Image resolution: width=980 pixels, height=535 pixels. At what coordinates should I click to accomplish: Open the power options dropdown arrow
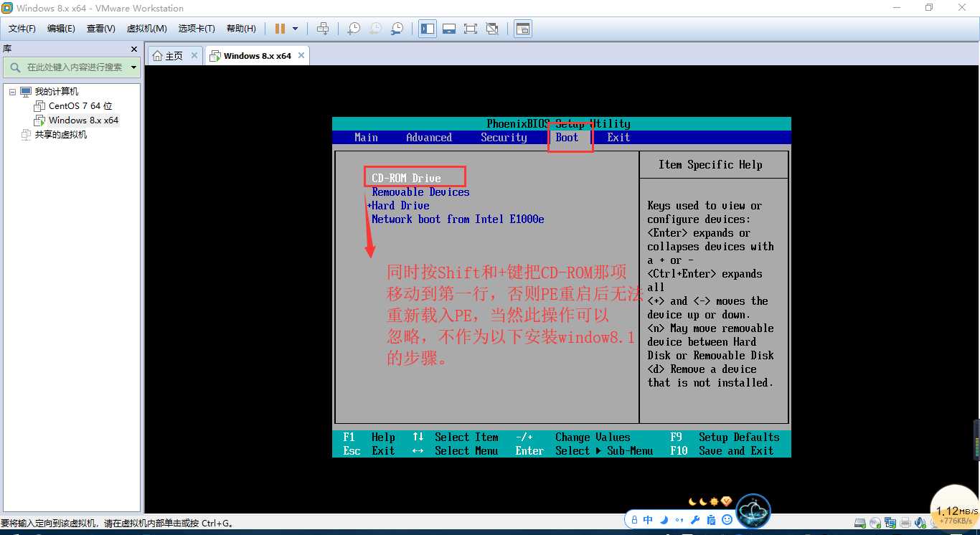pos(295,29)
